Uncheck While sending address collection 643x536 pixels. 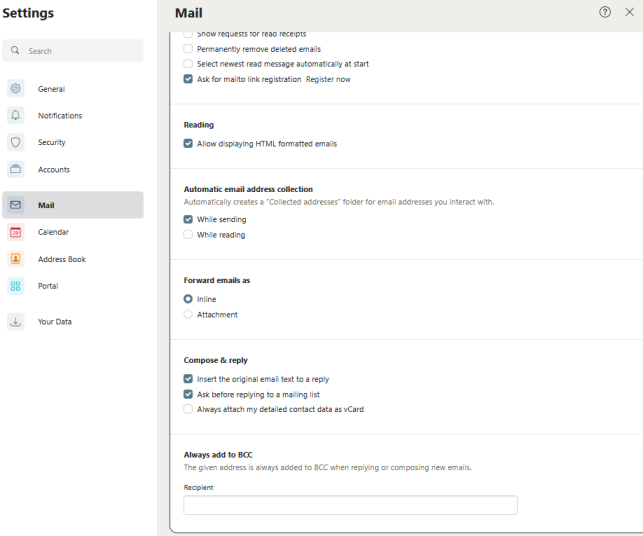click(x=188, y=219)
